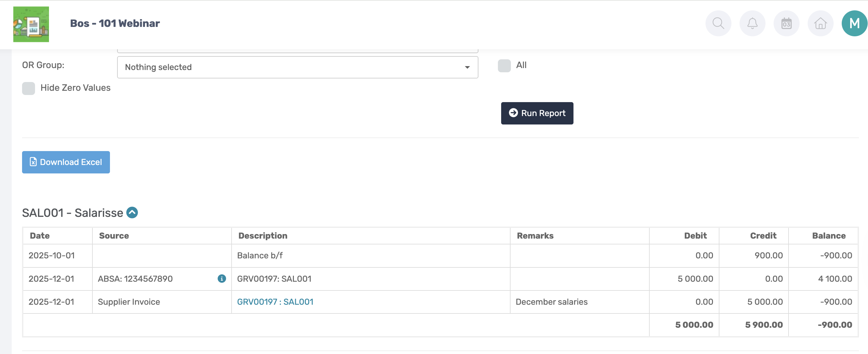Click the Bos - 101 Webinar title

click(x=115, y=24)
